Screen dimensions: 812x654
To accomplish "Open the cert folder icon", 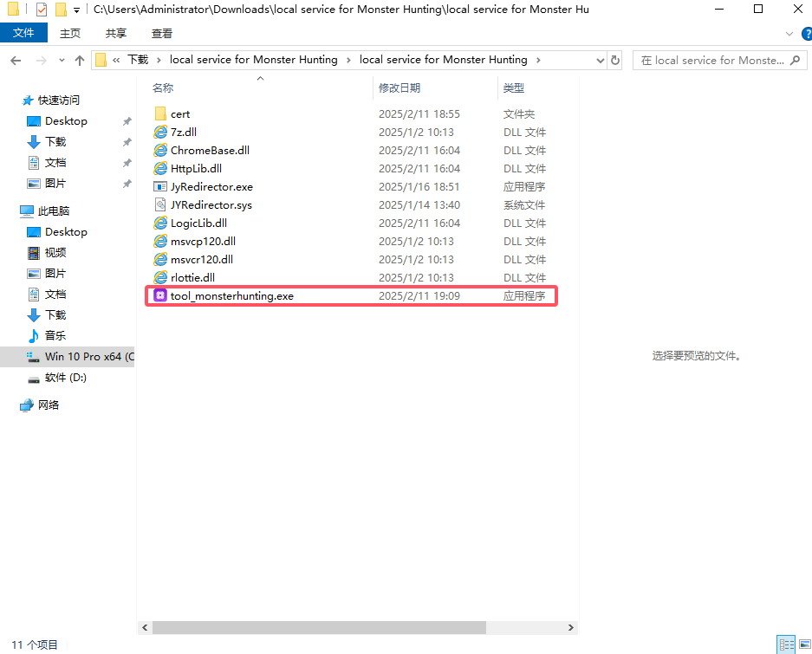I will point(160,114).
